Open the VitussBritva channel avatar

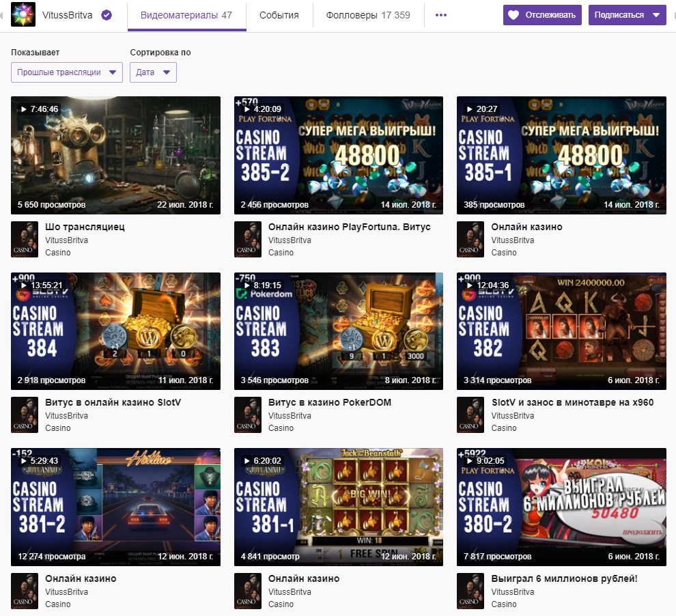[23, 14]
